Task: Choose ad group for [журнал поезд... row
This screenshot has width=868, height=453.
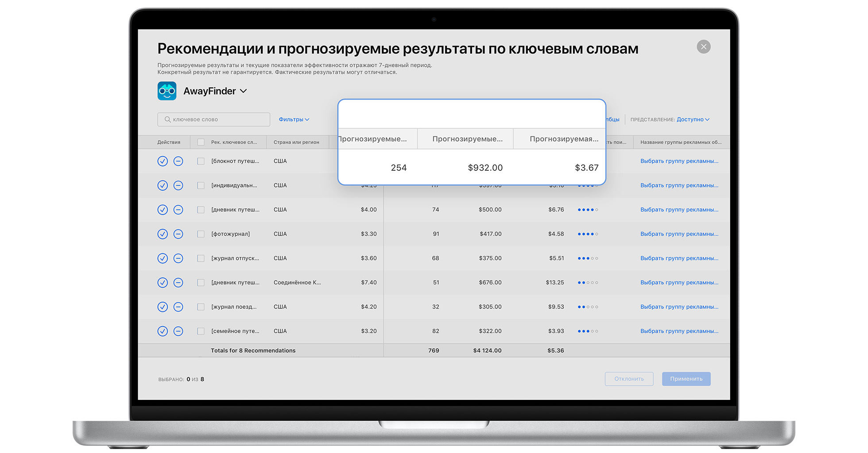Action: click(679, 307)
